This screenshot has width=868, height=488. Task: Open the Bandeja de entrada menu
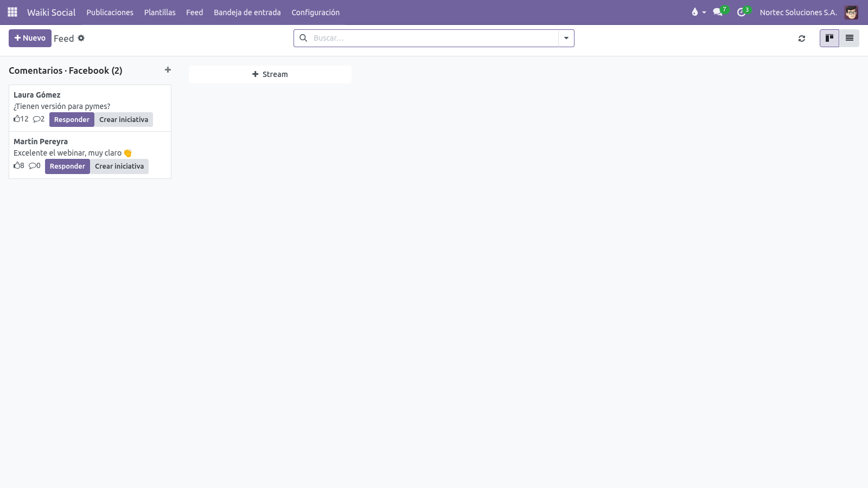click(x=247, y=12)
